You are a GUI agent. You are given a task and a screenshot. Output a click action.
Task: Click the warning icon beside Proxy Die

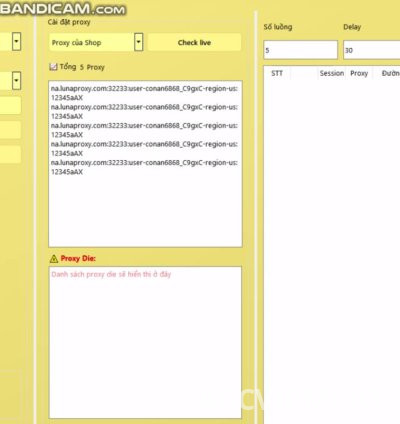click(x=54, y=259)
